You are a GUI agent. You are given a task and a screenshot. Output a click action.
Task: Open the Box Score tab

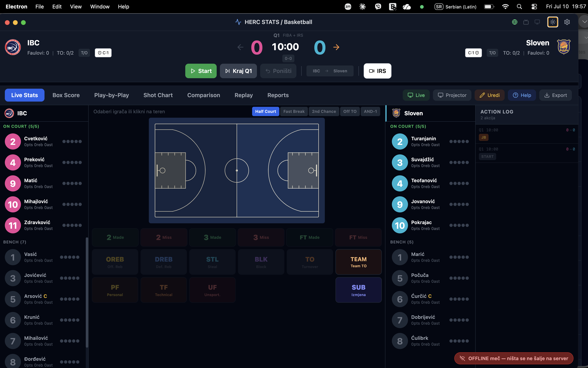[66, 95]
